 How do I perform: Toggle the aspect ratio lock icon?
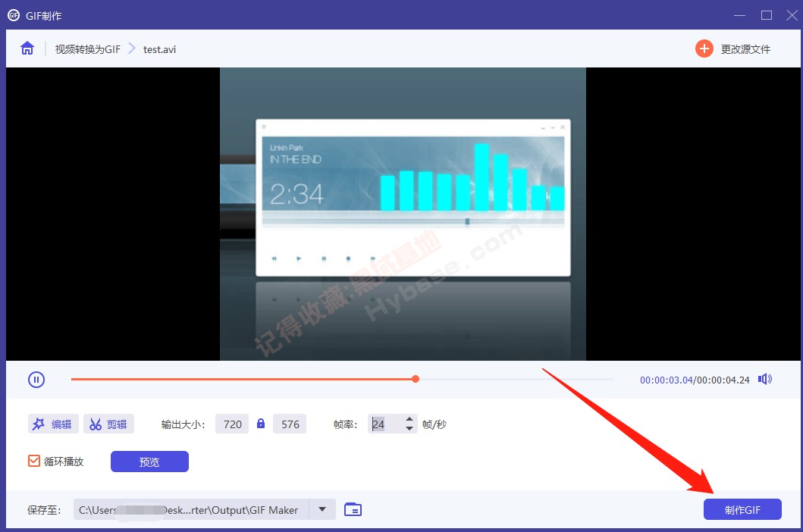click(x=261, y=424)
